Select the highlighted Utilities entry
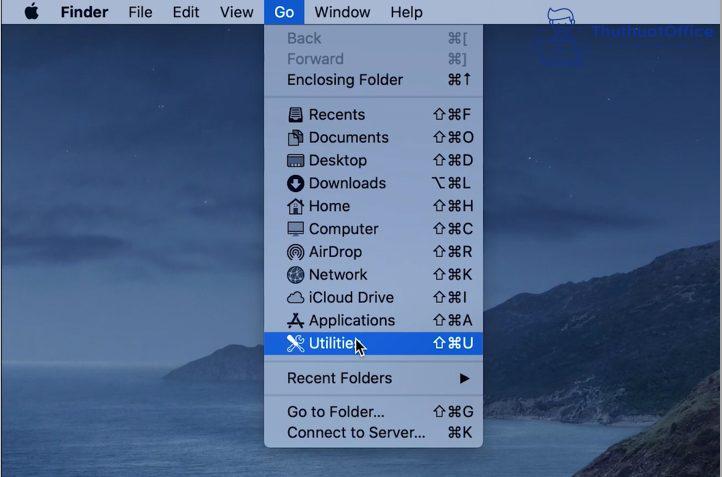The image size is (722, 477). (373, 343)
